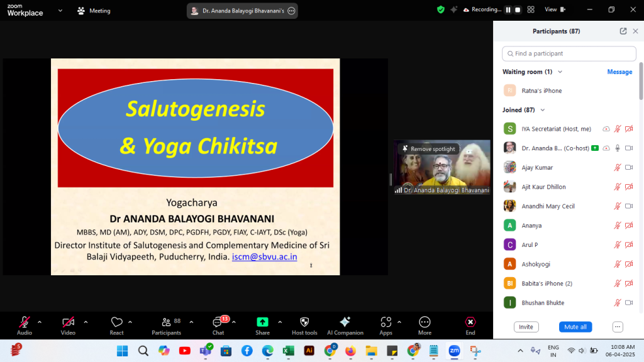This screenshot has width=644, height=362.
Task: Click Message link for waiting room
Action: click(619, 72)
